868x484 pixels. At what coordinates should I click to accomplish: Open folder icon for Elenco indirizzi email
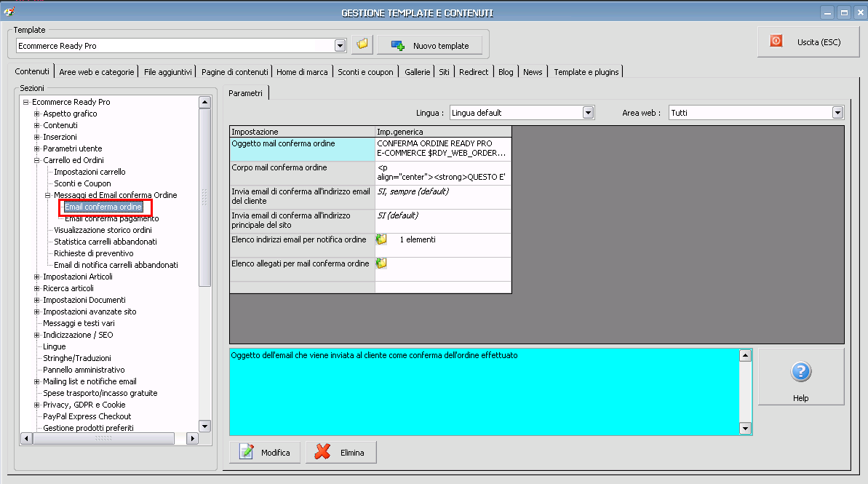click(x=381, y=239)
